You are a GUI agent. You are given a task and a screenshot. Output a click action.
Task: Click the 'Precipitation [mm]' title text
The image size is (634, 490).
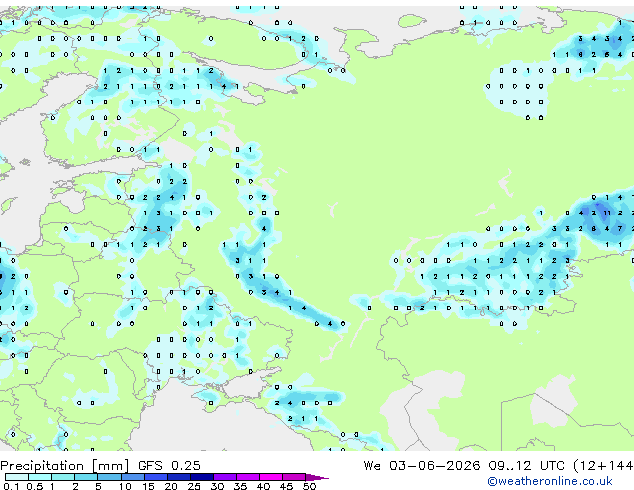64,466
